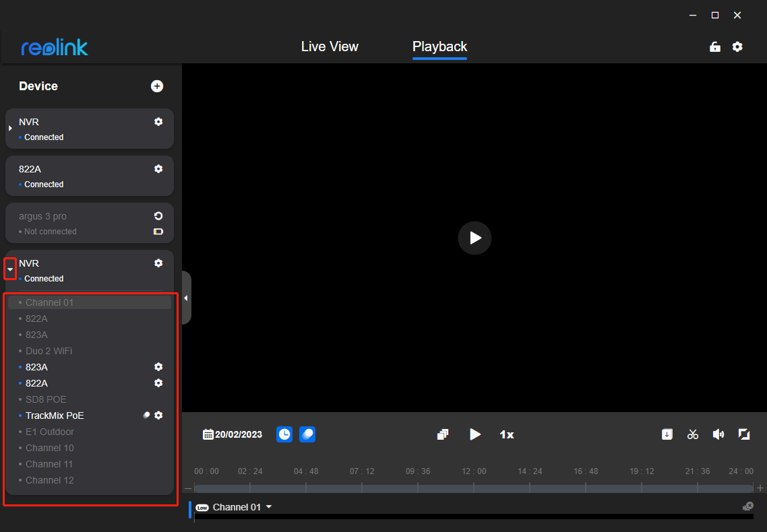Click the timeline at 07:12 mark
This screenshot has height=532, width=767.
click(362, 488)
